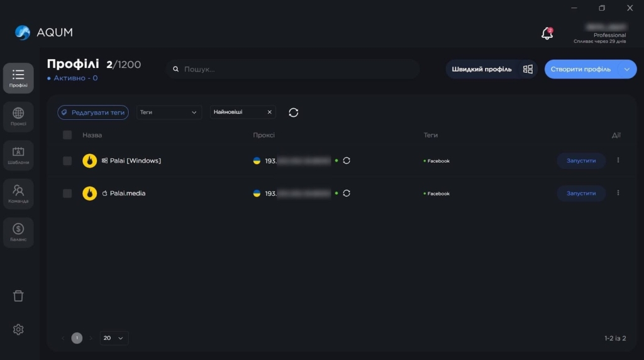Click the Редагувати теги button
Image resolution: width=644 pixels, height=360 pixels.
93,112
